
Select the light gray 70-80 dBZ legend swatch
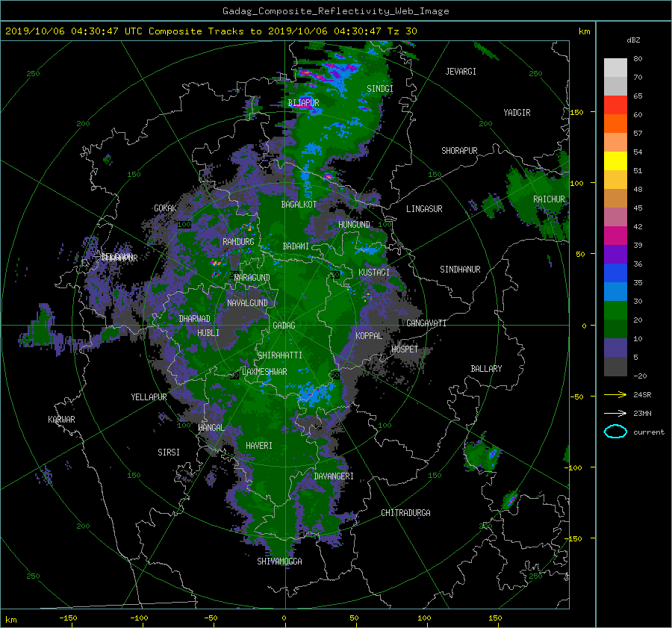point(615,68)
